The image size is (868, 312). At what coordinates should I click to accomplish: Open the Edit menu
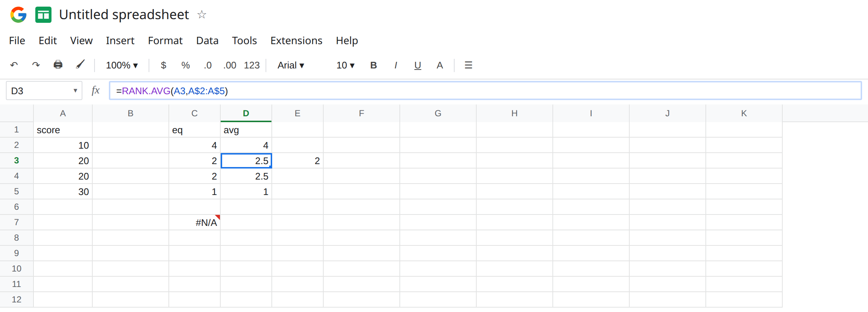47,40
